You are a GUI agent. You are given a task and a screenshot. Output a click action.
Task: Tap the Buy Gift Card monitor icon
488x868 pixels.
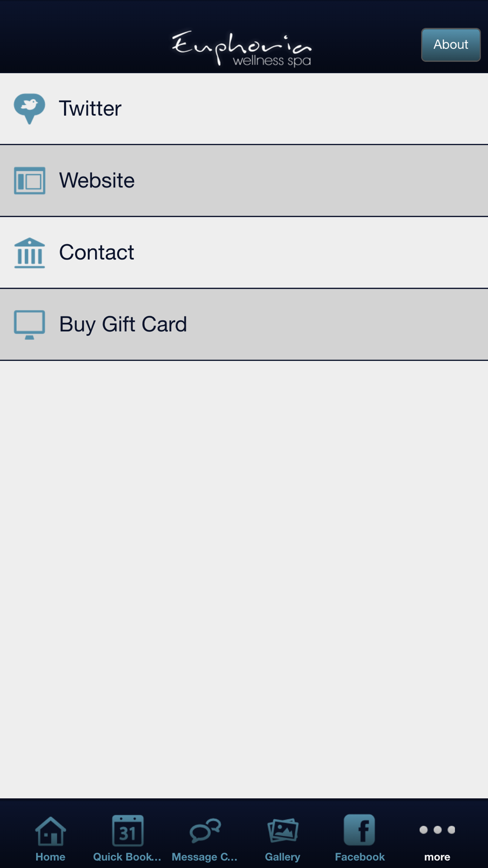click(29, 325)
